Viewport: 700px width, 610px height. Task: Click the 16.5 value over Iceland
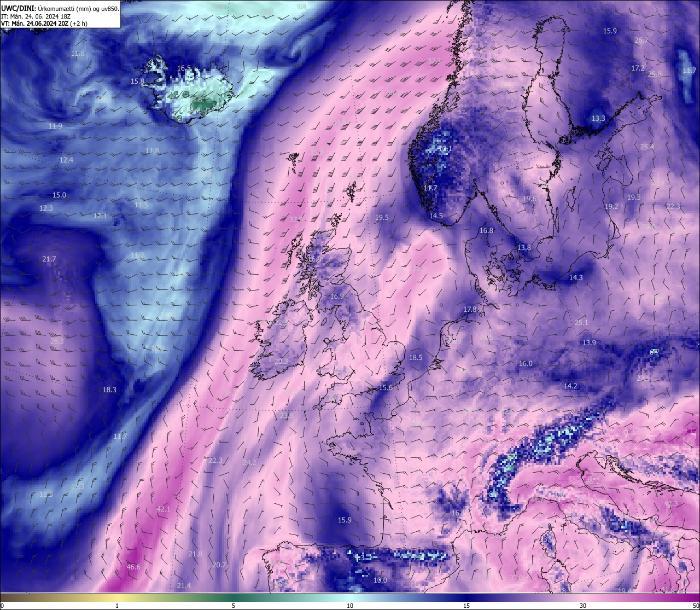184,68
